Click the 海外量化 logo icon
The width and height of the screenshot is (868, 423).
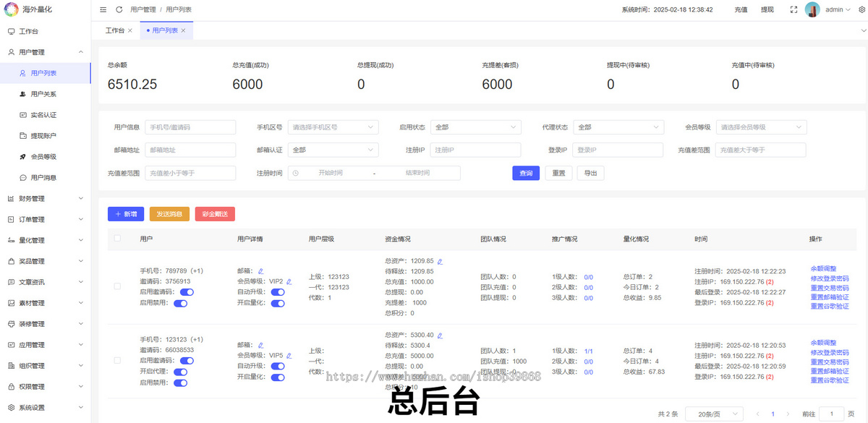click(x=12, y=9)
